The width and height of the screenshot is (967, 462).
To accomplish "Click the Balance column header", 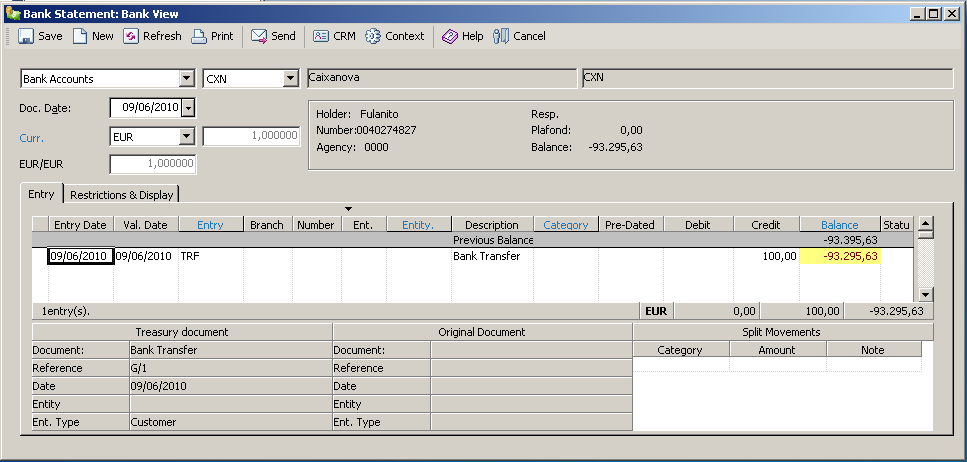I will 839,225.
